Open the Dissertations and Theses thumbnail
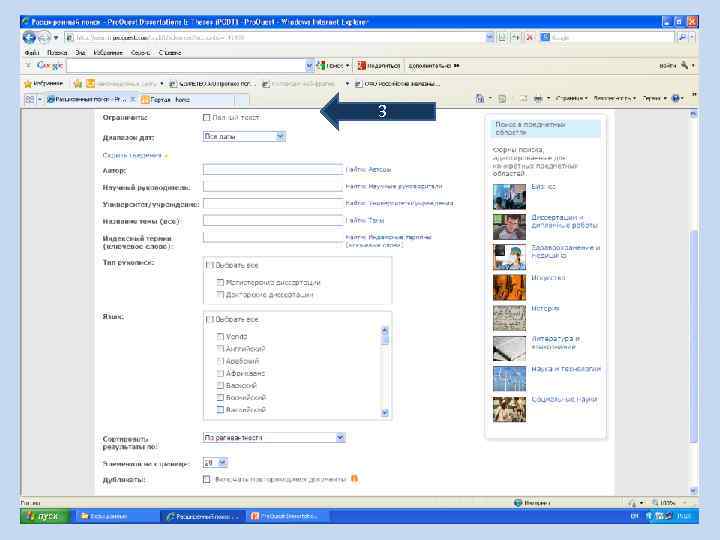The image size is (720, 540). tap(509, 227)
